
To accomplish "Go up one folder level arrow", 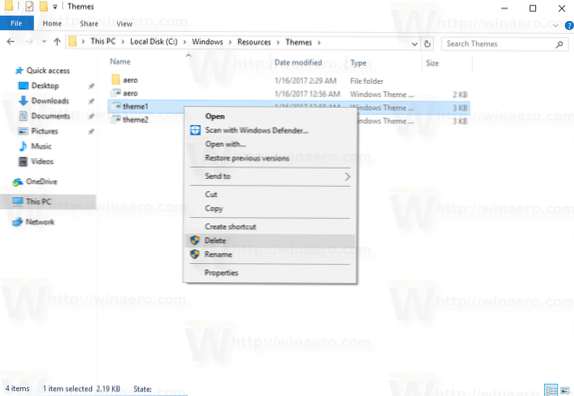I will 57,42.
